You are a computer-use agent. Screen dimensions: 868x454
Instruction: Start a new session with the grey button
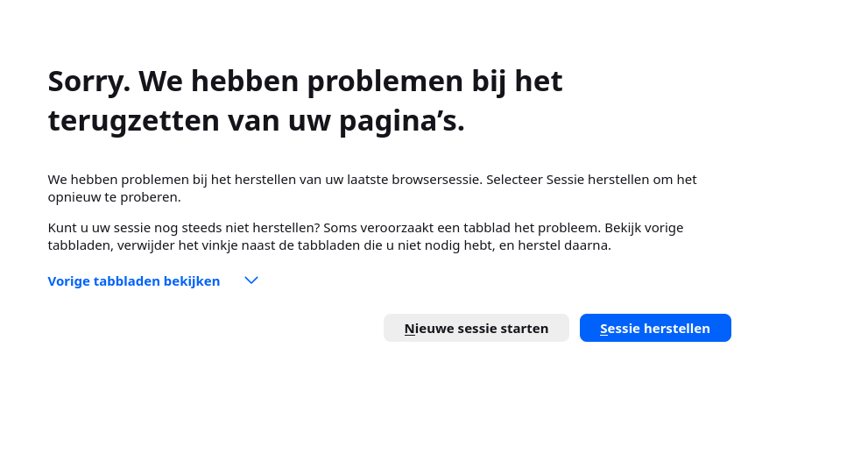pyautogui.click(x=476, y=328)
